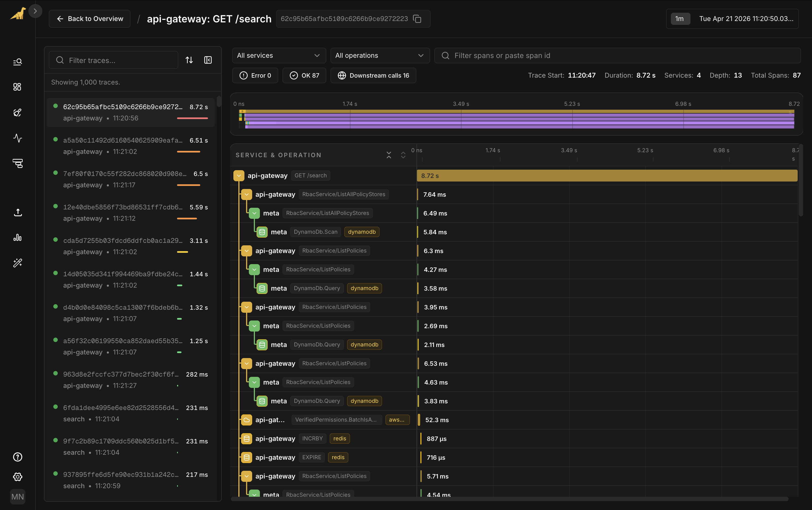The image size is (812, 510).
Task: Collapse the meta RbacService/ListAllPolicyStores span
Action: tap(254, 213)
